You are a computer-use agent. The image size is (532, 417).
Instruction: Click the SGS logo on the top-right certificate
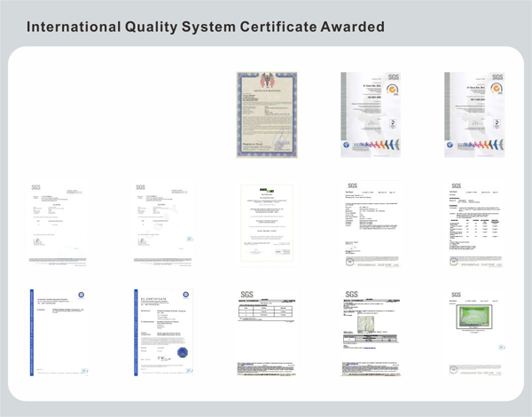(497, 78)
